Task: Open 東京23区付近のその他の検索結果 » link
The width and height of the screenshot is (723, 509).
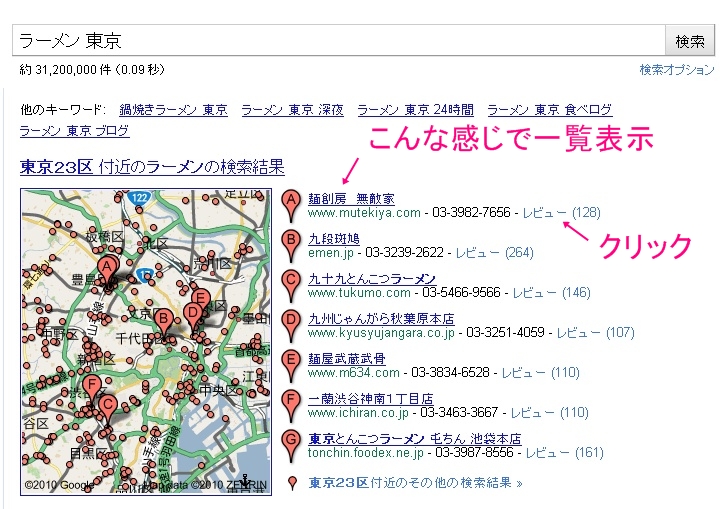Action: coord(415,483)
